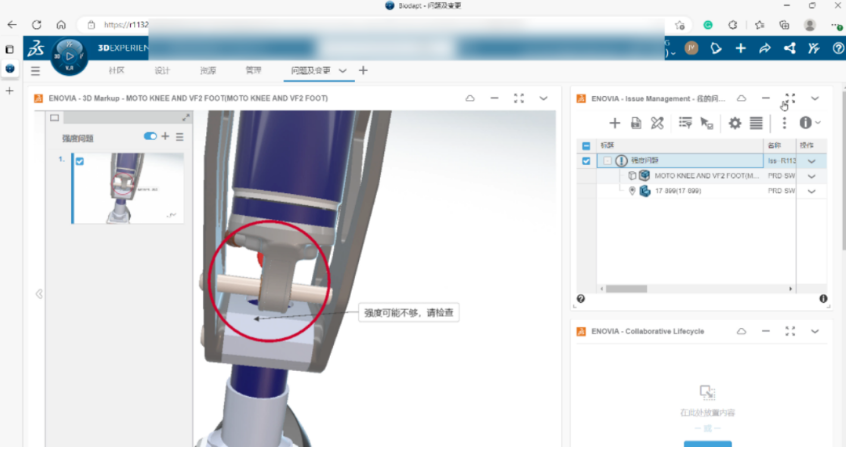Click the share arrow icon in blue header
This screenshot has height=449, width=847.
tap(765, 49)
